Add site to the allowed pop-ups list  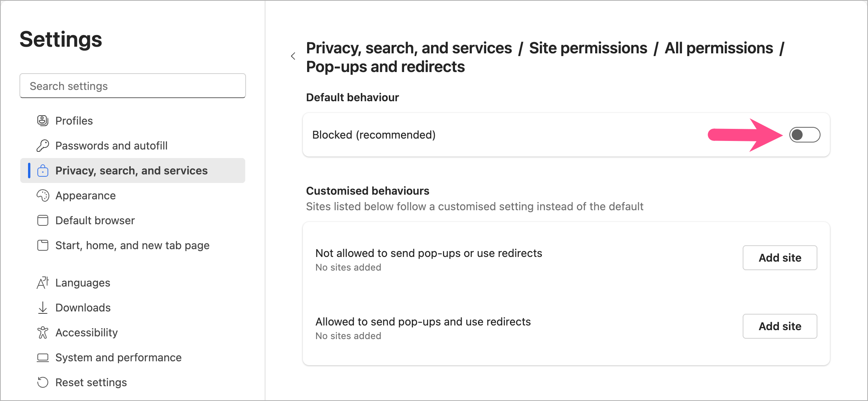780,326
